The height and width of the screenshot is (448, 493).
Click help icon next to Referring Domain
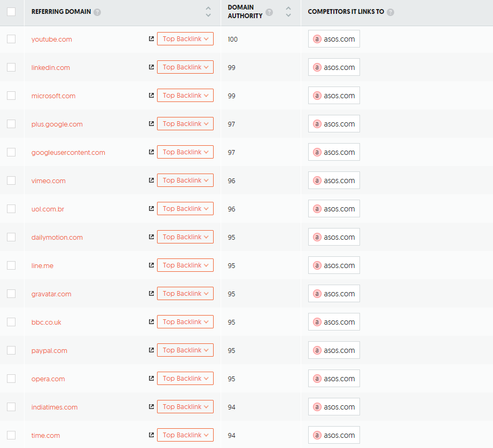[x=97, y=12]
